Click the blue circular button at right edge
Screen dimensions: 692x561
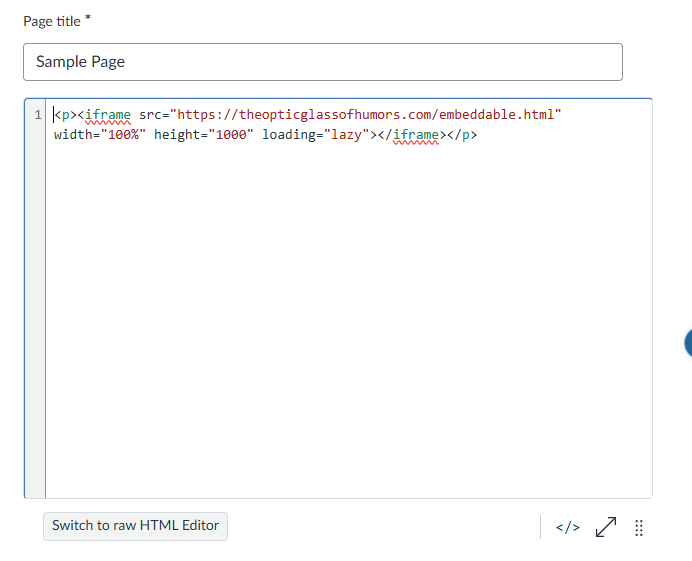point(688,343)
